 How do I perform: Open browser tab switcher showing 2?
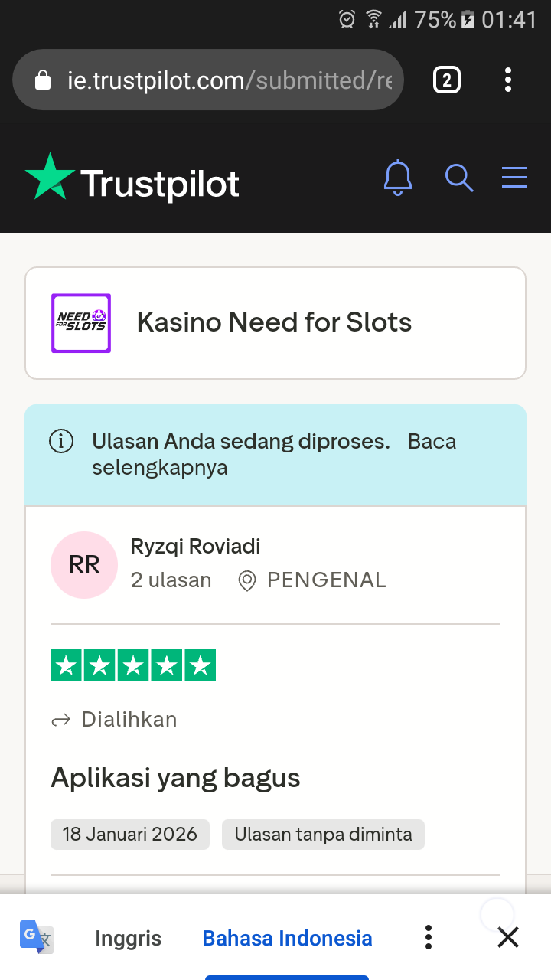coord(447,80)
